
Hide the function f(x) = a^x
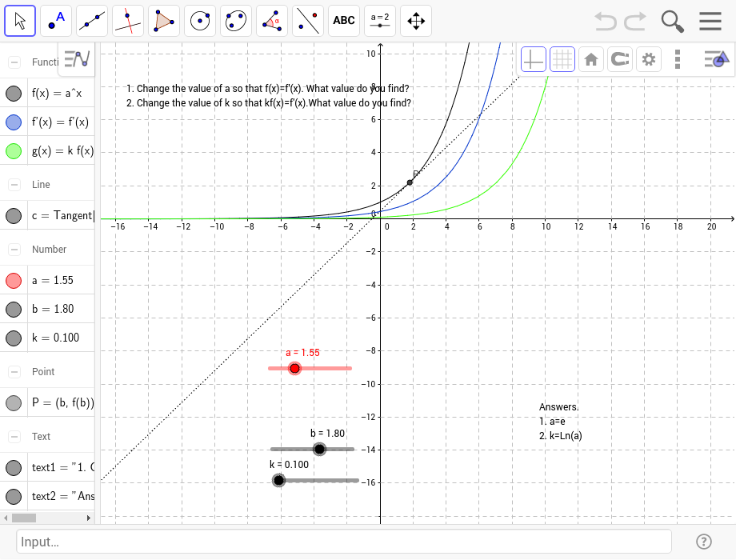tap(14, 94)
